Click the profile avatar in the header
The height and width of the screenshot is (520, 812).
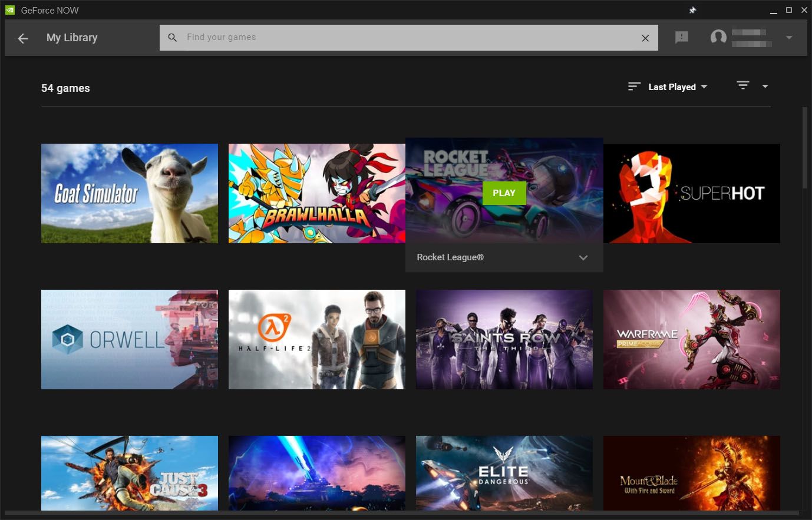[x=718, y=37]
